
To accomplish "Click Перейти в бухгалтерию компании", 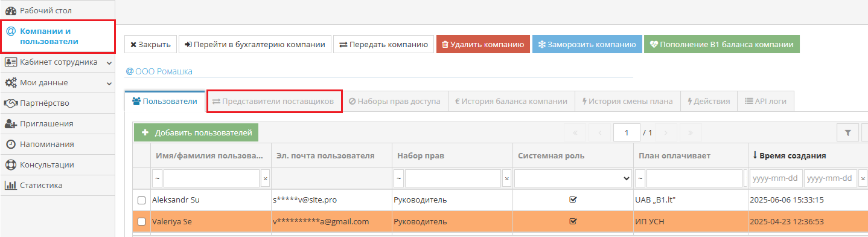I will [255, 44].
